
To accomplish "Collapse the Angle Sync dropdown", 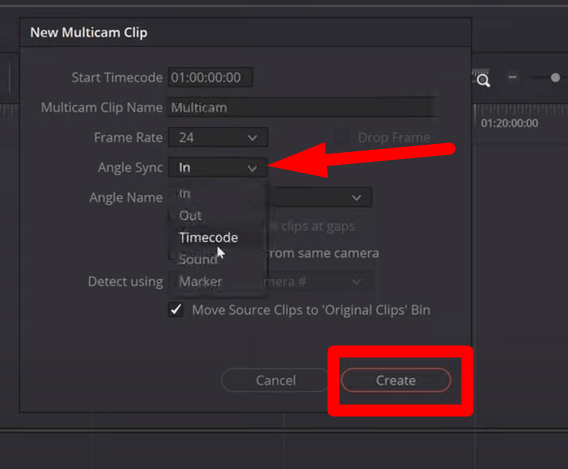I will tap(218, 167).
